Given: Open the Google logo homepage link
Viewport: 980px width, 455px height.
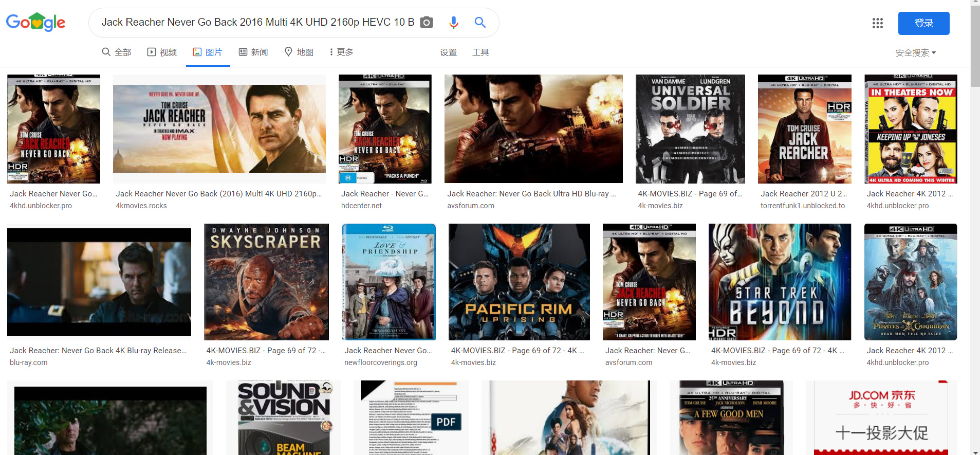Looking at the screenshot, I should tap(35, 22).
